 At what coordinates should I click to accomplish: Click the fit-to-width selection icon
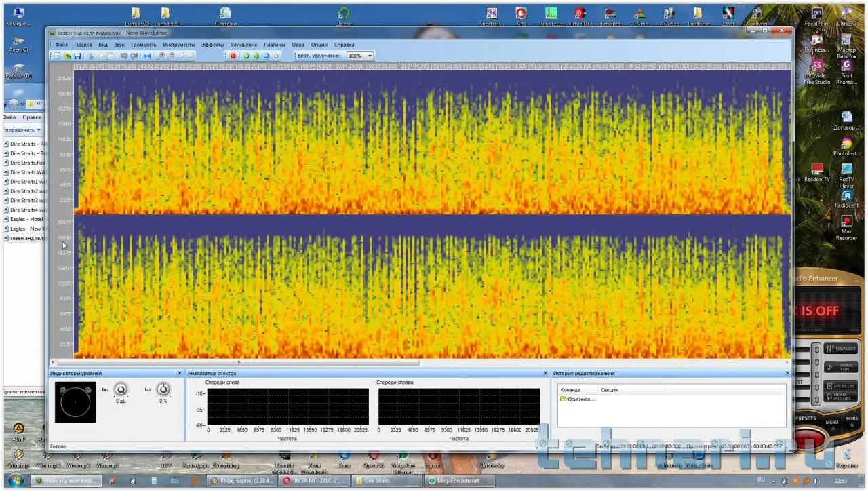click(x=147, y=56)
